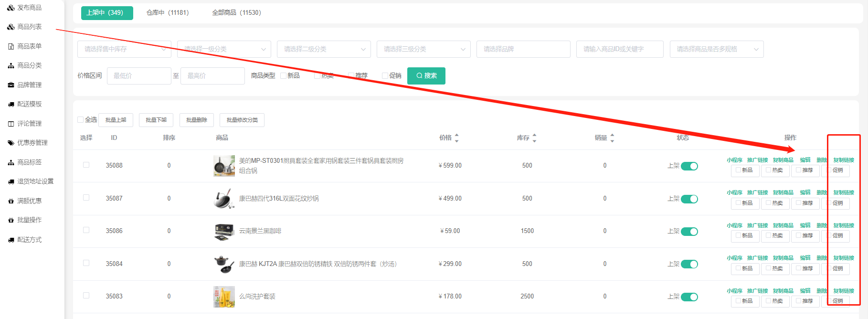
Task: Click the 评论管理 sidebar icon
Action: (11, 124)
